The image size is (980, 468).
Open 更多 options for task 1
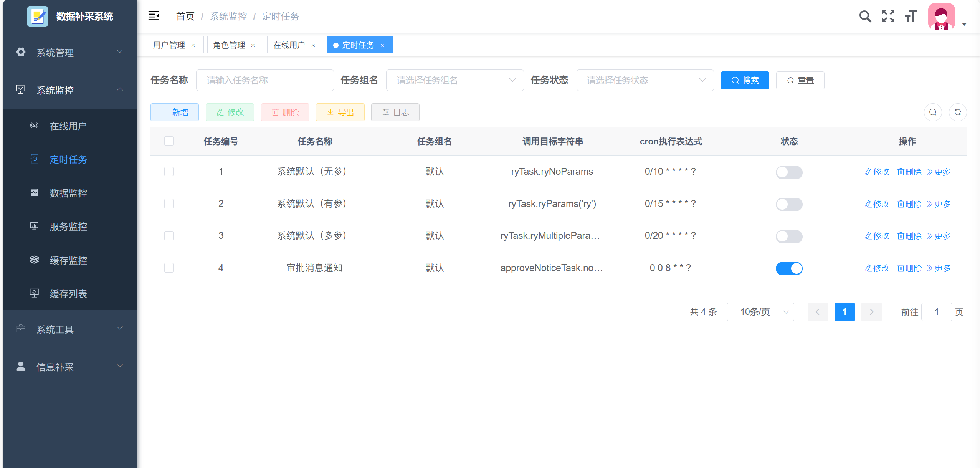click(x=939, y=172)
